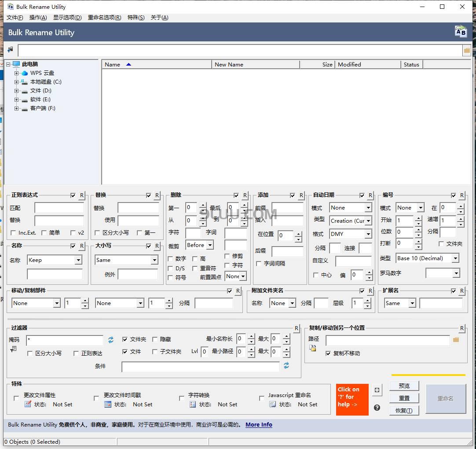Open 更改文件时间戳 calendar icon
The width and height of the screenshot is (476, 449).
(x=108, y=405)
